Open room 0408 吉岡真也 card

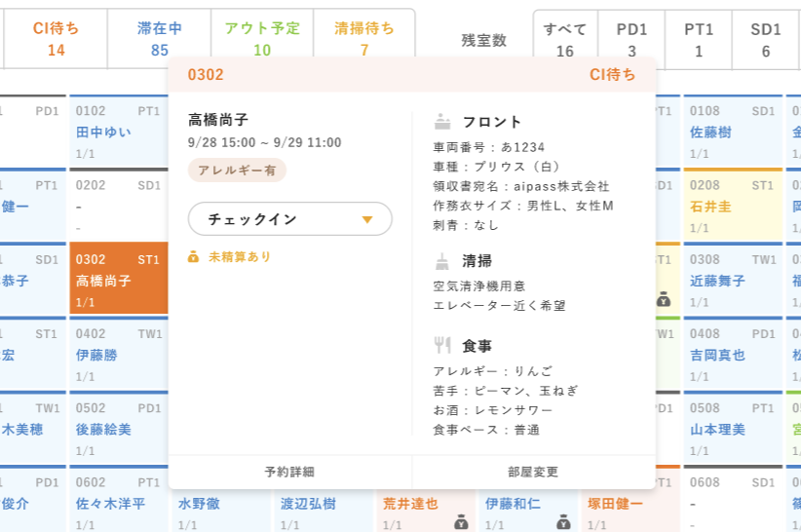point(733,354)
